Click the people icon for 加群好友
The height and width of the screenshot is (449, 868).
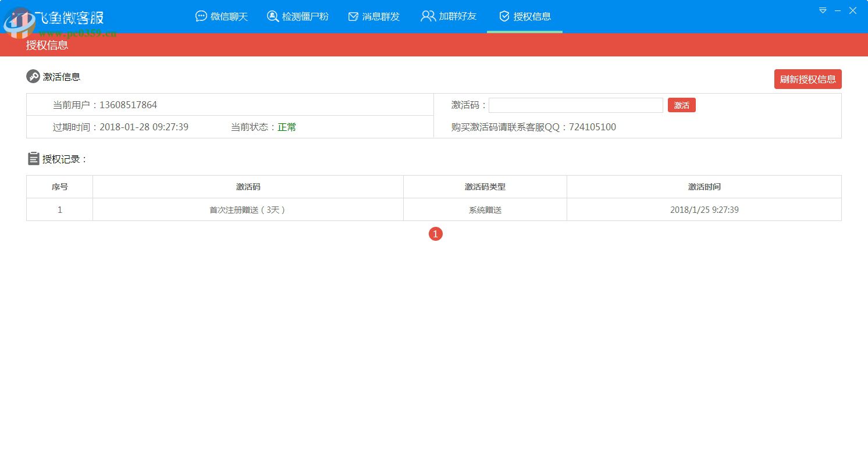click(x=428, y=16)
